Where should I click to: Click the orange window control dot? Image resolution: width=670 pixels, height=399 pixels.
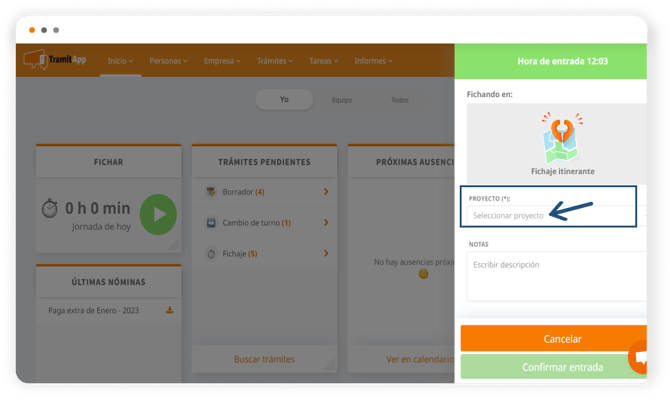pos(32,30)
